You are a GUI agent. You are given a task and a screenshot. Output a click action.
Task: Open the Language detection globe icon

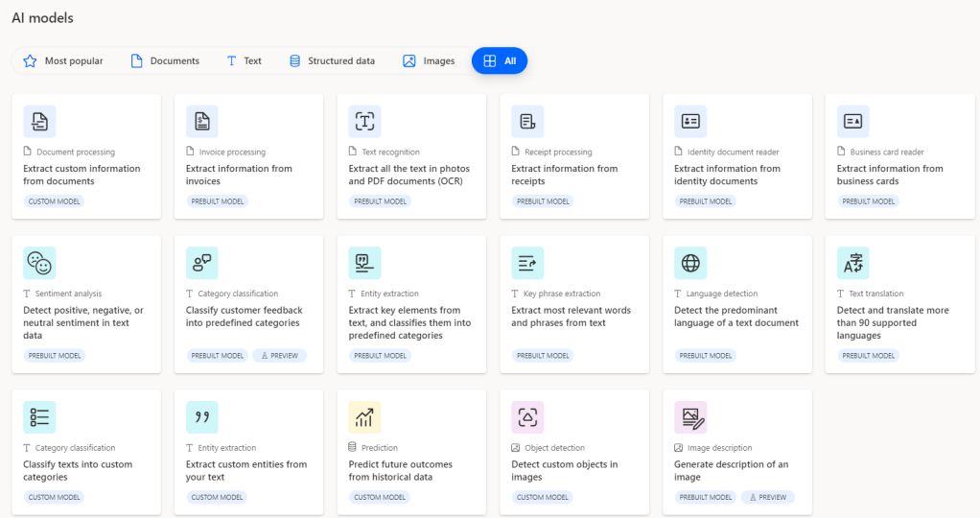click(x=690, y=263)
